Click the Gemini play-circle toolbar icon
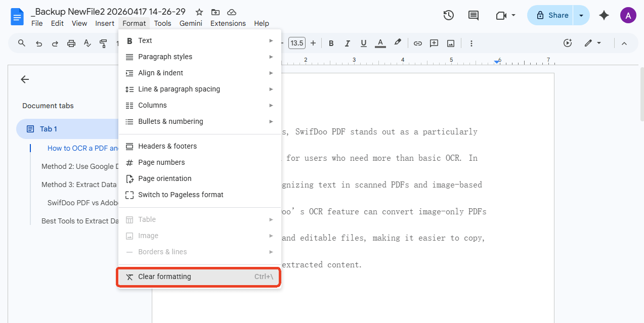The width and height of the screenshot is (644, 323). [568, 43]
